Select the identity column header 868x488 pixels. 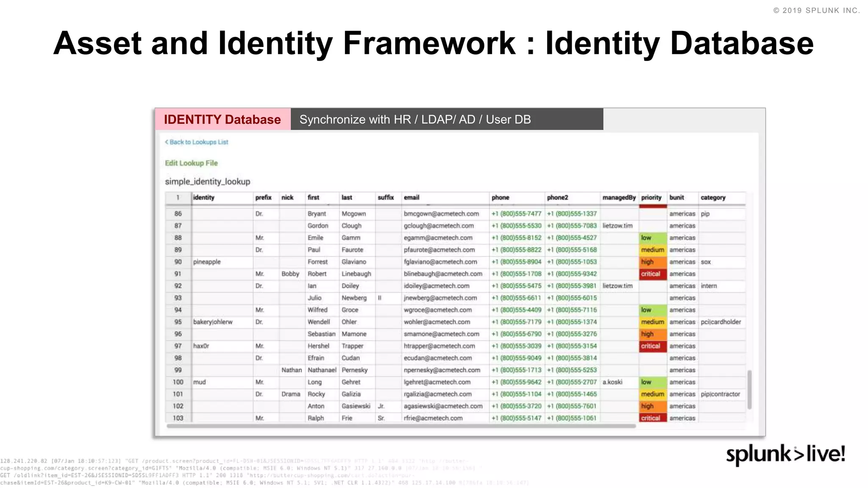pos(222,197)
